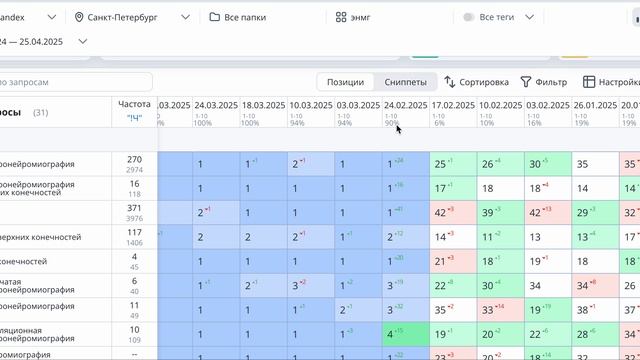
Task: Open the Фильтр panel
Action: coord(544,82)
